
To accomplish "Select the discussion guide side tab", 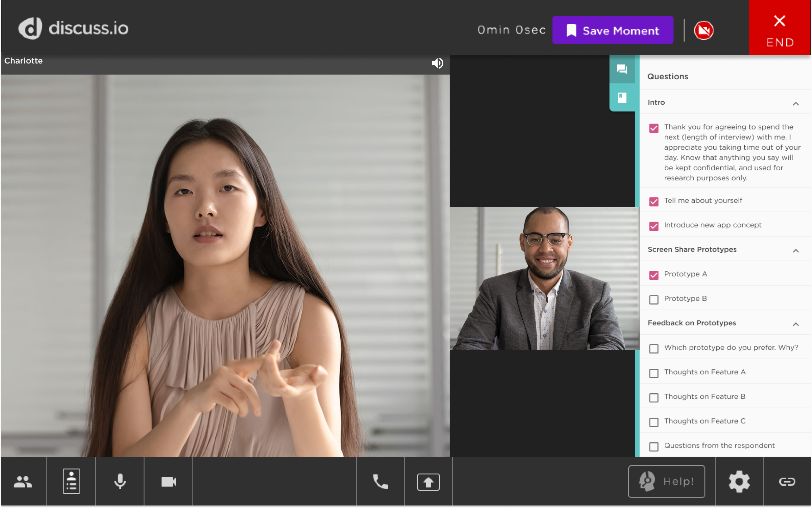I will coord(622,97).
